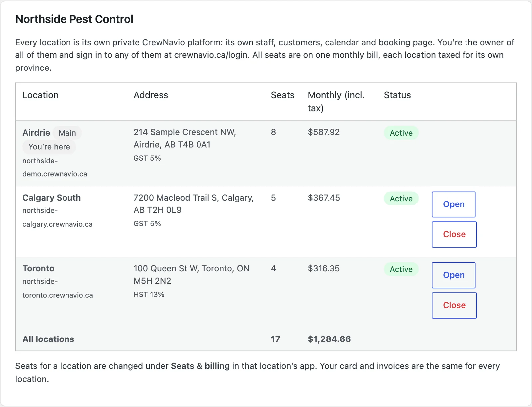Screen dimensions: 532x407
Task: Click the All locations total row label
Action: (x=48, y=339)
